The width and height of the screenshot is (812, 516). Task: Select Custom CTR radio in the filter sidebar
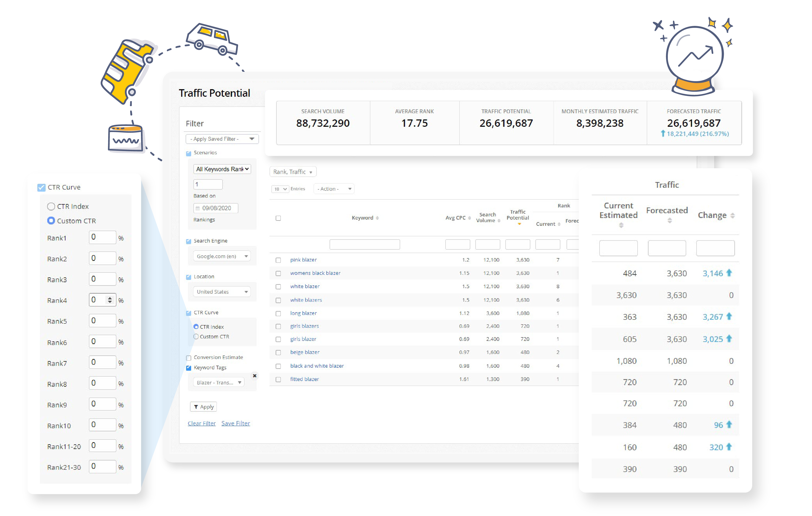[x=196, y=336]
